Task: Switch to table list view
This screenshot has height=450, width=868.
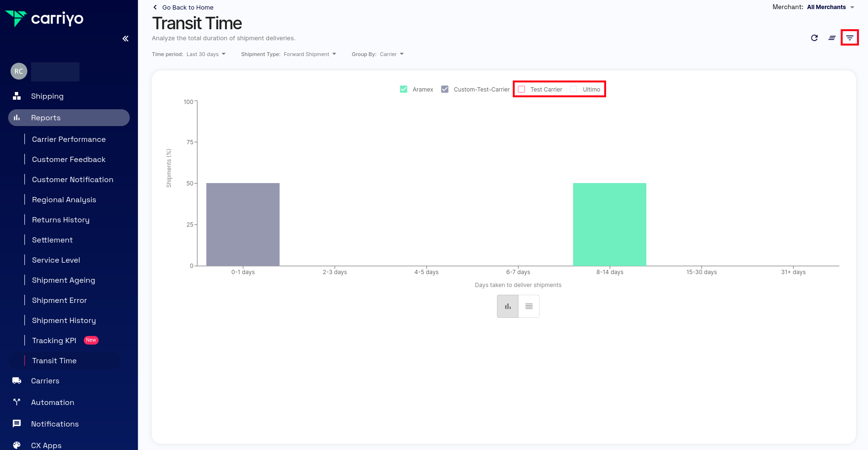Action: tap(529, 306)
